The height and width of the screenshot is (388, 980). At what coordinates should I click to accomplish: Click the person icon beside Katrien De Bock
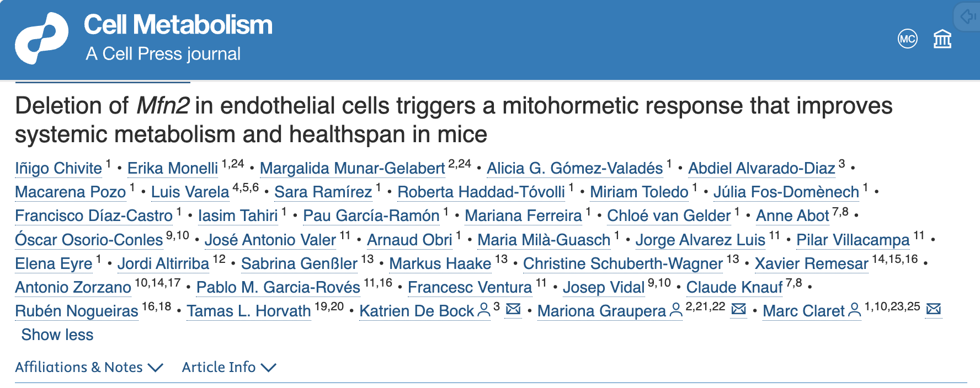pyautogui.click(x=483, y=310)
